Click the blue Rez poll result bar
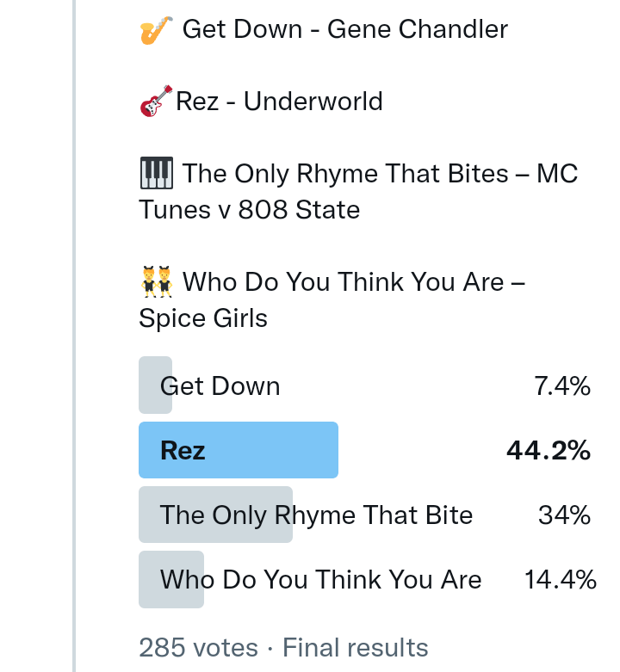 point(239,450)
